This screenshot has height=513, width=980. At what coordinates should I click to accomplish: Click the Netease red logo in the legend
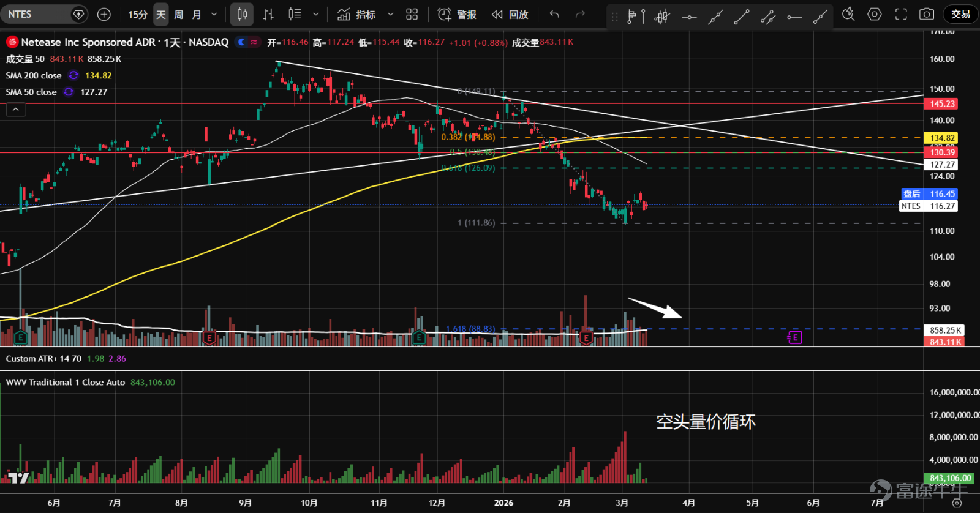12,42
